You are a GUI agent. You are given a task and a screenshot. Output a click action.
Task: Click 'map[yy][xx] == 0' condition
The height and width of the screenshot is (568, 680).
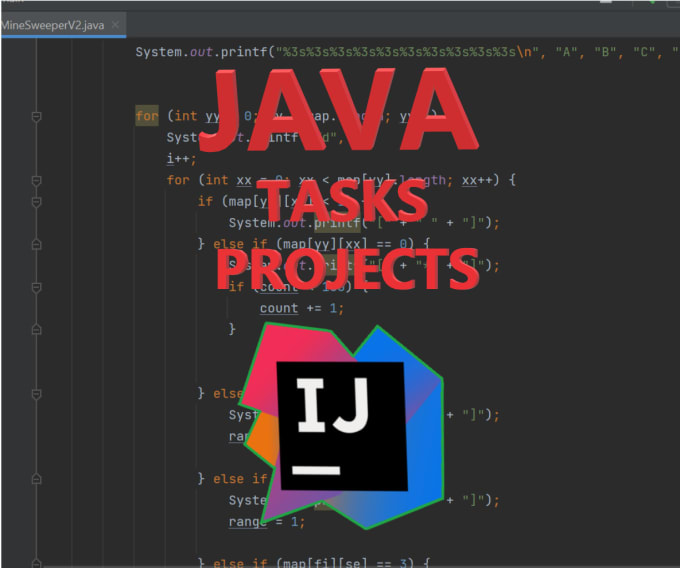(x=346, y=244)
